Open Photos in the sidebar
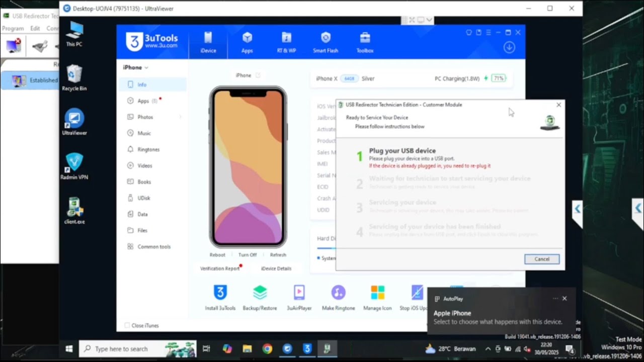 point(153,117)
